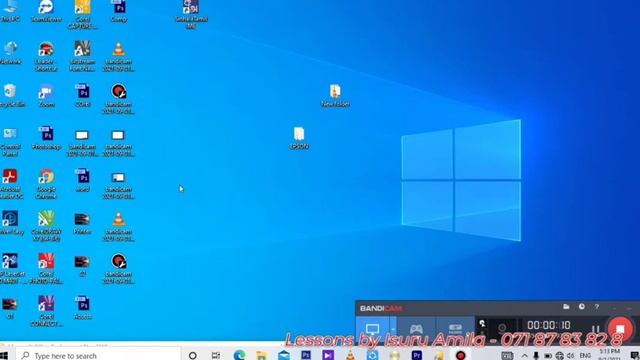Image resolution: width=640 pixels, height=360 pixels.
Task: Select the Loader Shortcut desktop icon
Action: click(x=46, y=57)
